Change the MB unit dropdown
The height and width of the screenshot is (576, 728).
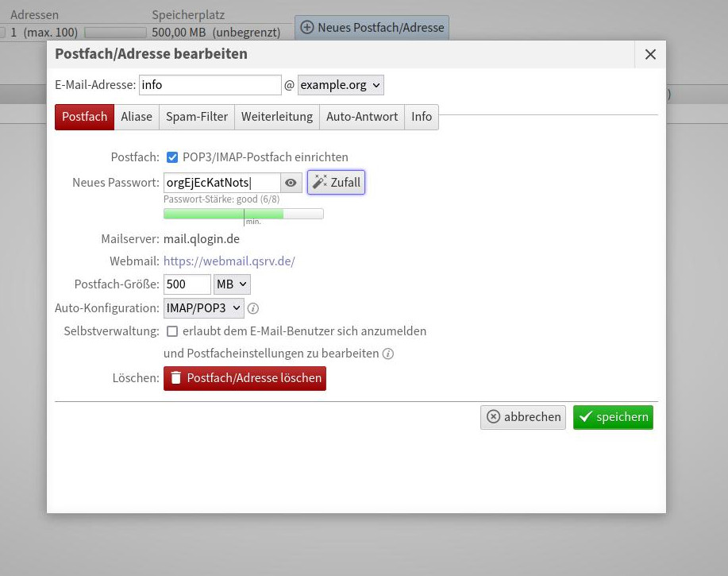click(230, 284)
